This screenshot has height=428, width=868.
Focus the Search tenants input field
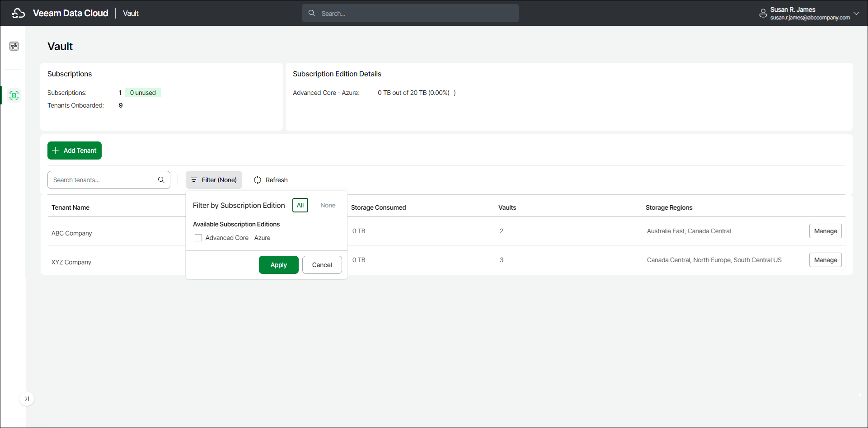(109, 180)
